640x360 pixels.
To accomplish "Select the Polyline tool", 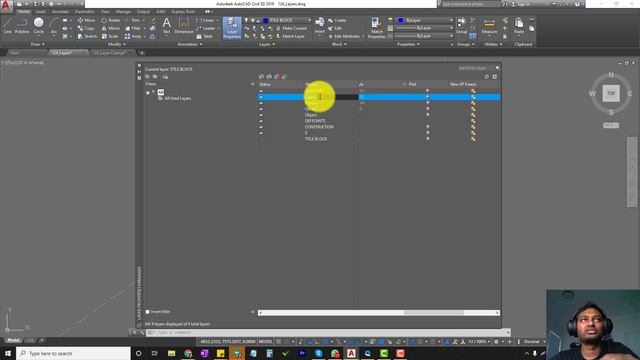I will pyautogui.click(x=22, y=25).
